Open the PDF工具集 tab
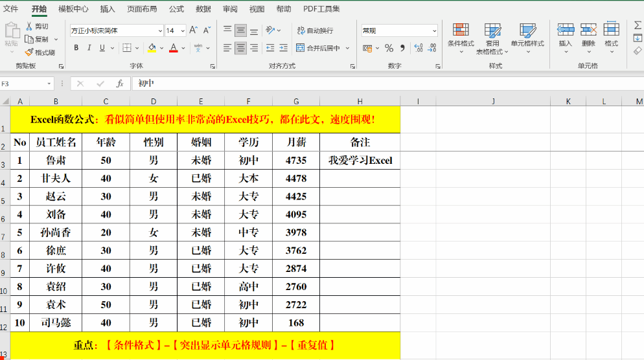644x360 pixels. 321,8
